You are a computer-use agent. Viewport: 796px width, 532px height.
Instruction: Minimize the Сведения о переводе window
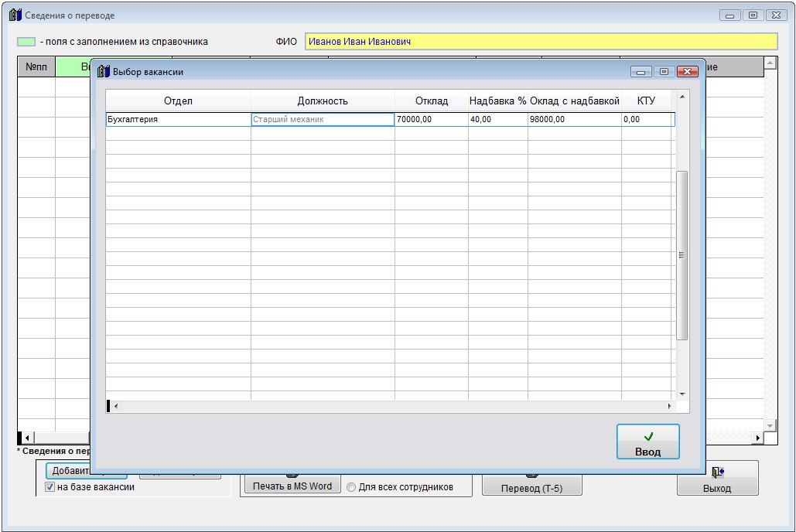729,15
